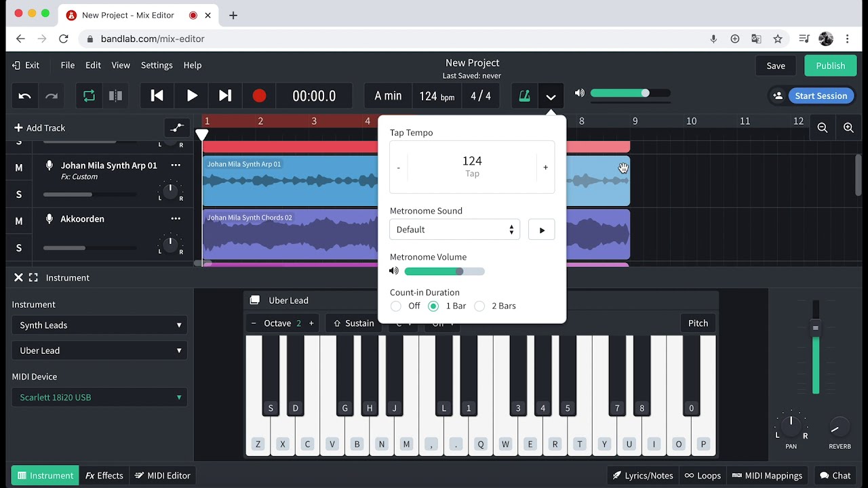This screenshot has height=488, width=868.
Task: Open the Metronome Sound Default dropdown
Action: pos(454,229)
